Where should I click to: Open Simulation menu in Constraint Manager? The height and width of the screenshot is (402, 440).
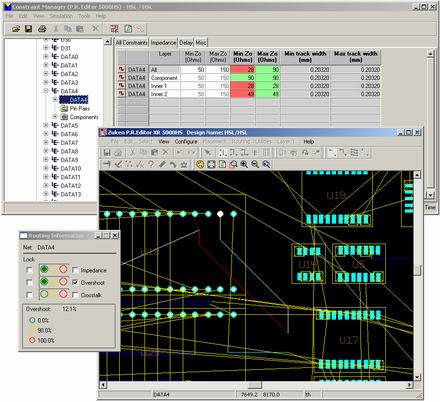tap(61, 16)
